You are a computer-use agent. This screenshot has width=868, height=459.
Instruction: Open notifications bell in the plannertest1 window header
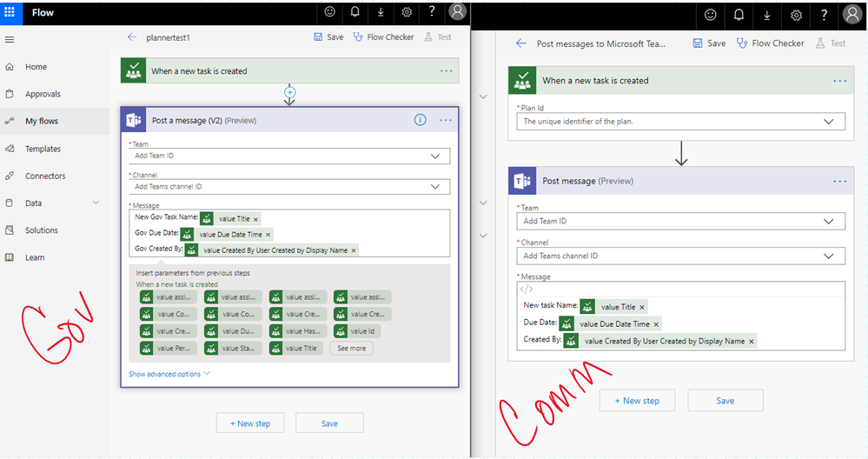[x=355, y=12]
